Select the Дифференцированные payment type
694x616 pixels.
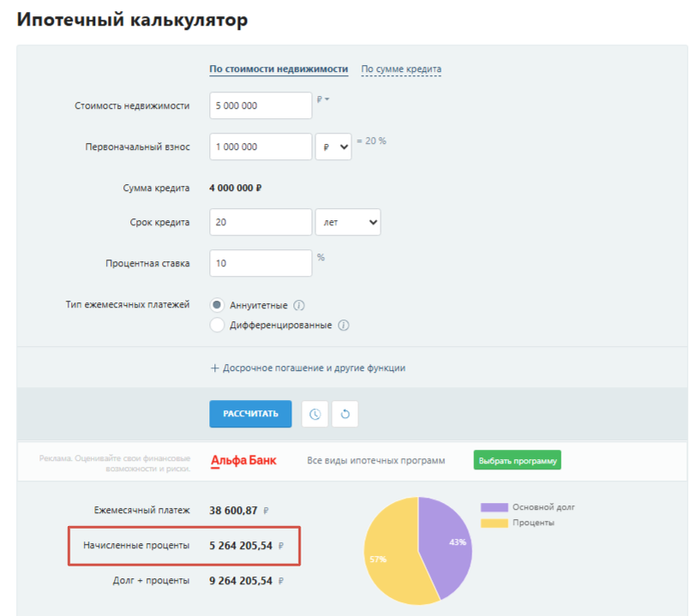[x=217, y=325]
